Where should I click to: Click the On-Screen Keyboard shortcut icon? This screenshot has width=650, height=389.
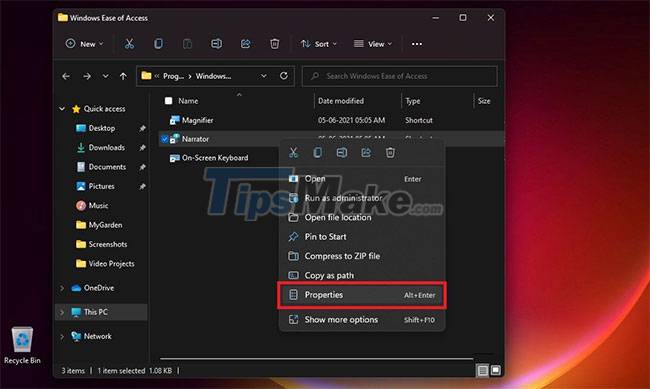[175, 158]
